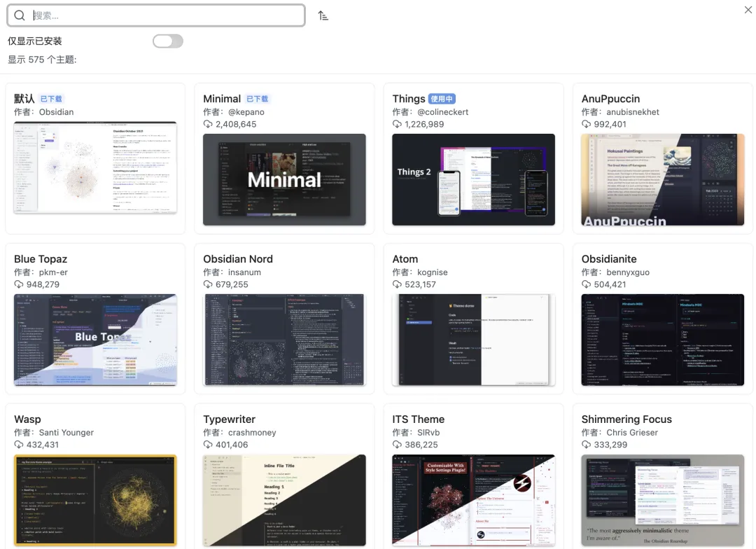The image size is (756, 549).
Task: Click author name kognise
Action: 432,272
